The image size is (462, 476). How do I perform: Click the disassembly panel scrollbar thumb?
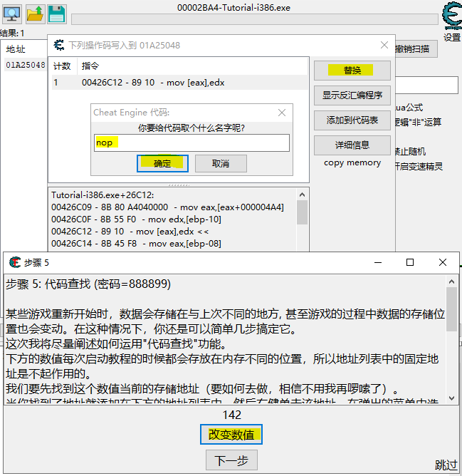302,212
